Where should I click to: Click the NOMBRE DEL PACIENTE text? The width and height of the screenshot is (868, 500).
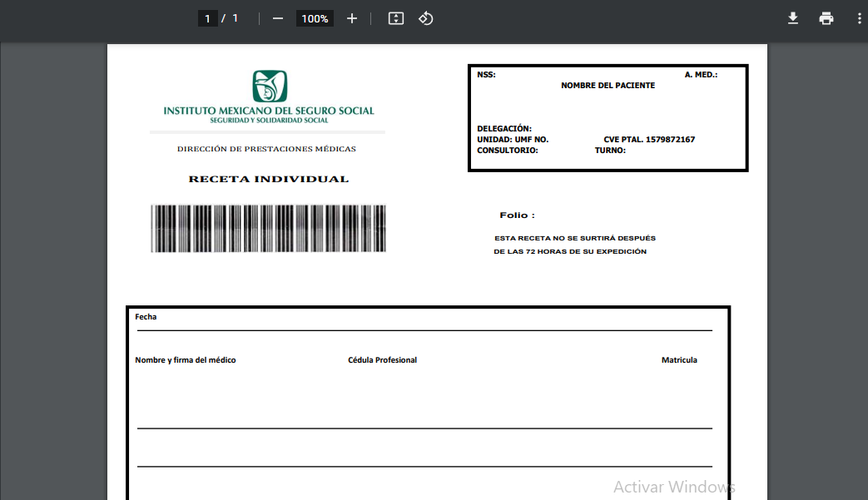[x=608, y=85]
